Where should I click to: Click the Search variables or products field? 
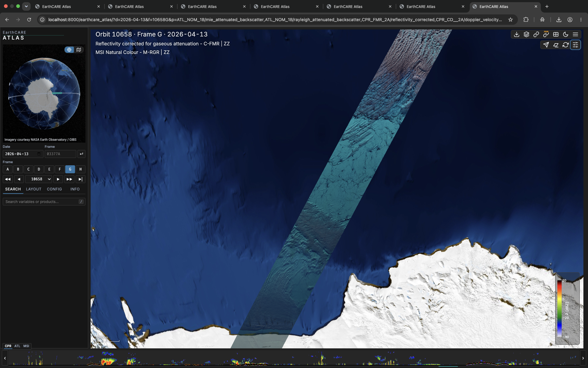(x=44, y=202)
